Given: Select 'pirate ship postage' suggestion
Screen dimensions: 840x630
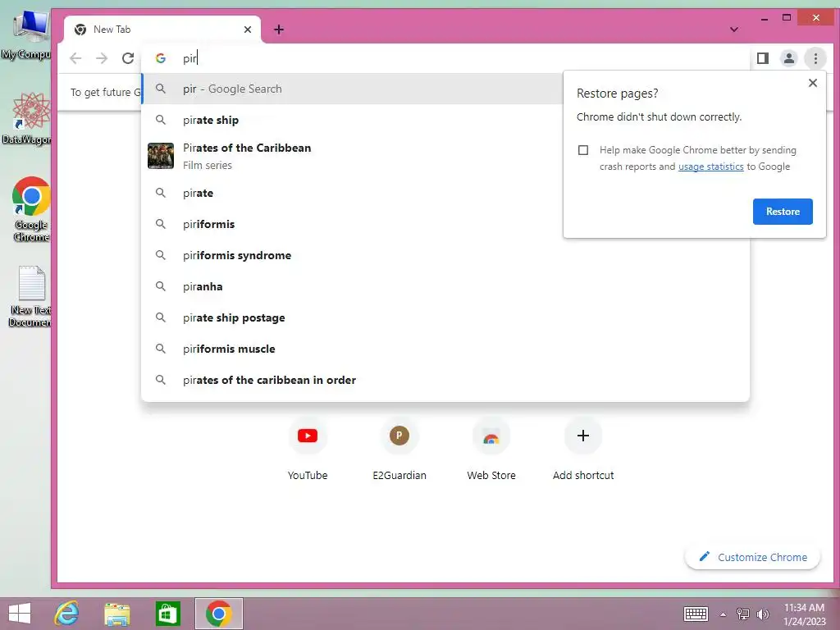Looking at the screenshot, I should [x=445, y=317].
